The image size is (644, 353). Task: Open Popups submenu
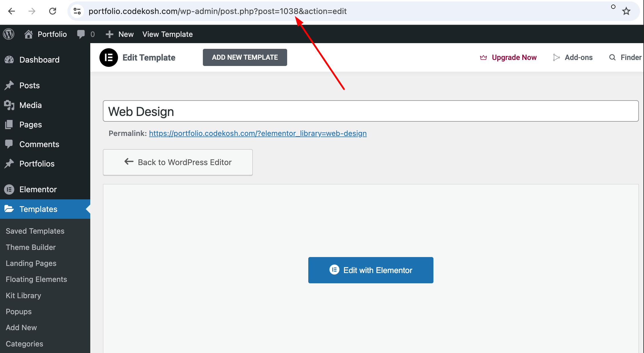point(19,312)
